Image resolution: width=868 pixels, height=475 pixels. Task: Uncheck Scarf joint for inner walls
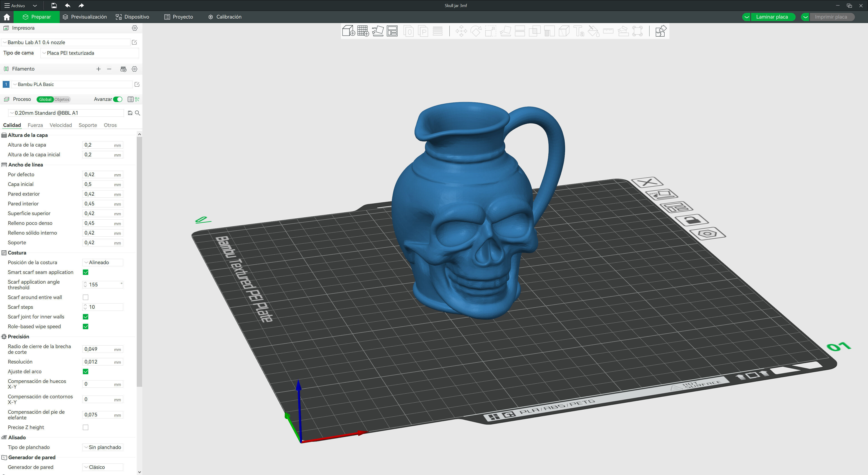(86, 317)
